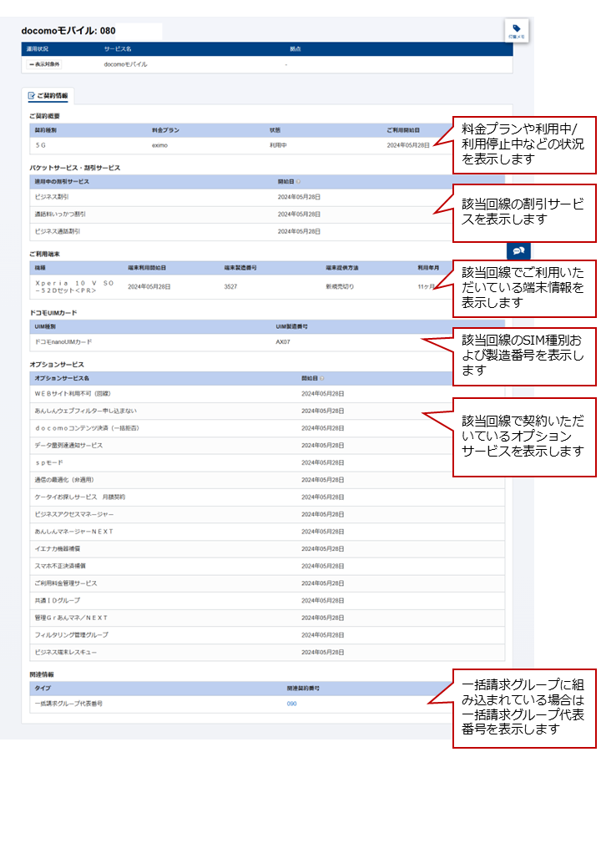601x868 pixels.
Task: Click the Xperia 10 V device name
Action: point(74,286)
